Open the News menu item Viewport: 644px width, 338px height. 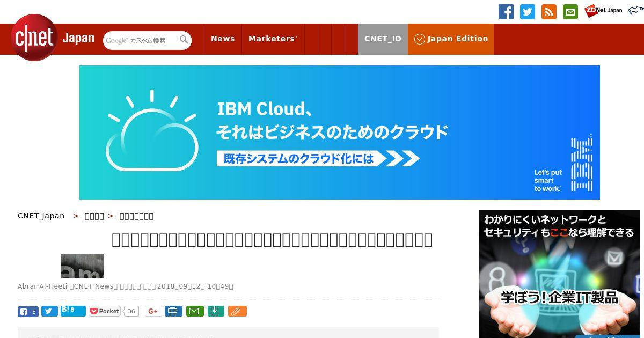coord(223,39)
